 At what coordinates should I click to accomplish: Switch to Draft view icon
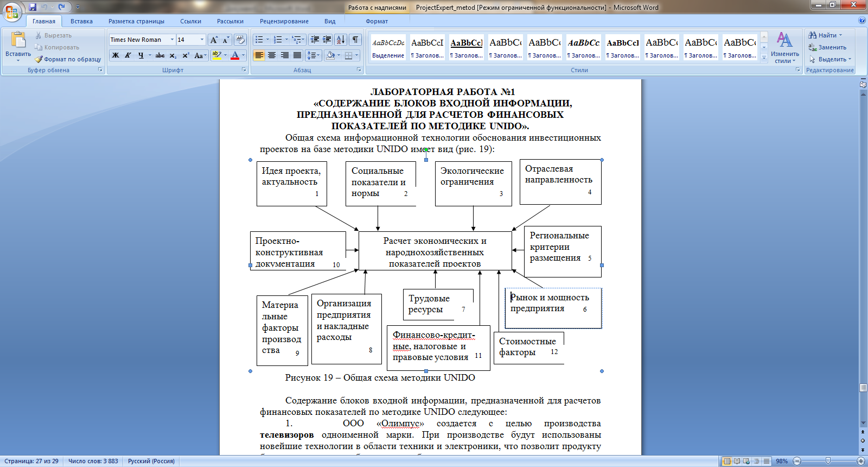766,461
